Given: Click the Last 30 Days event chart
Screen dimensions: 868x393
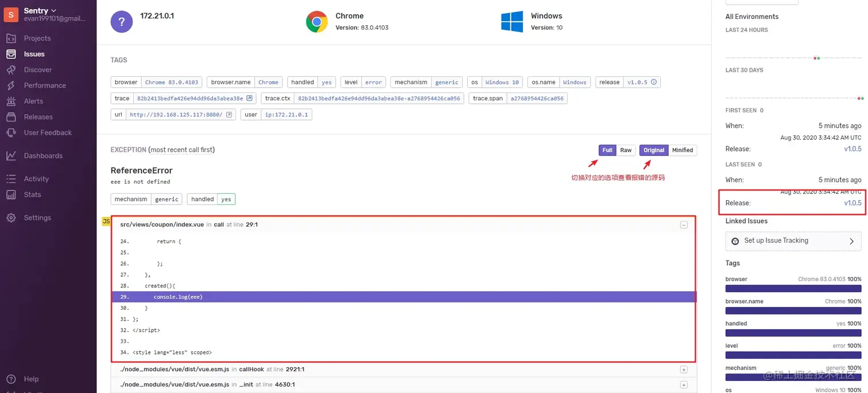Looking at the screenshot, I should tap(793, 89).
